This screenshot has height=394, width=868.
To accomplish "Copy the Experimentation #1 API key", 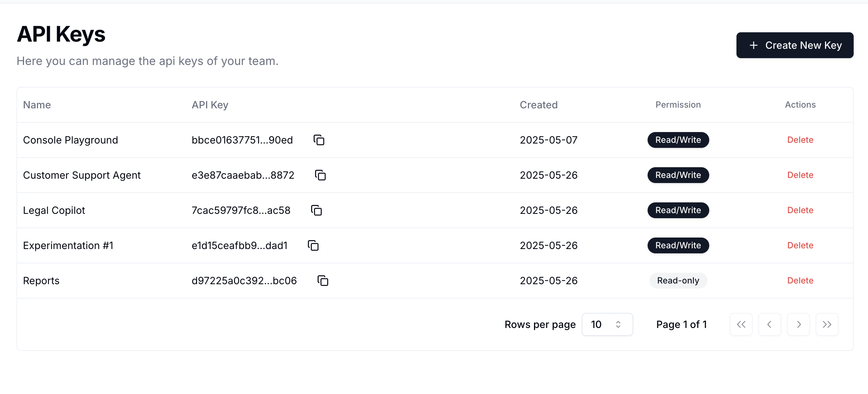I will [x=313, y=245].
